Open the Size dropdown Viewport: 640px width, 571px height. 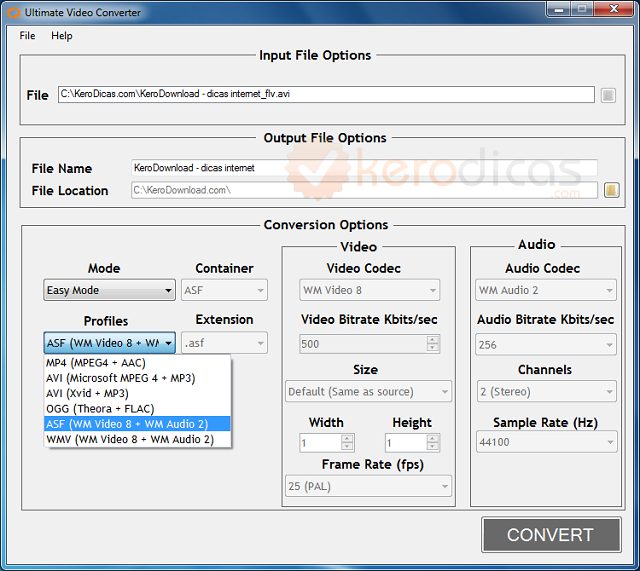(x=369, y=391)
